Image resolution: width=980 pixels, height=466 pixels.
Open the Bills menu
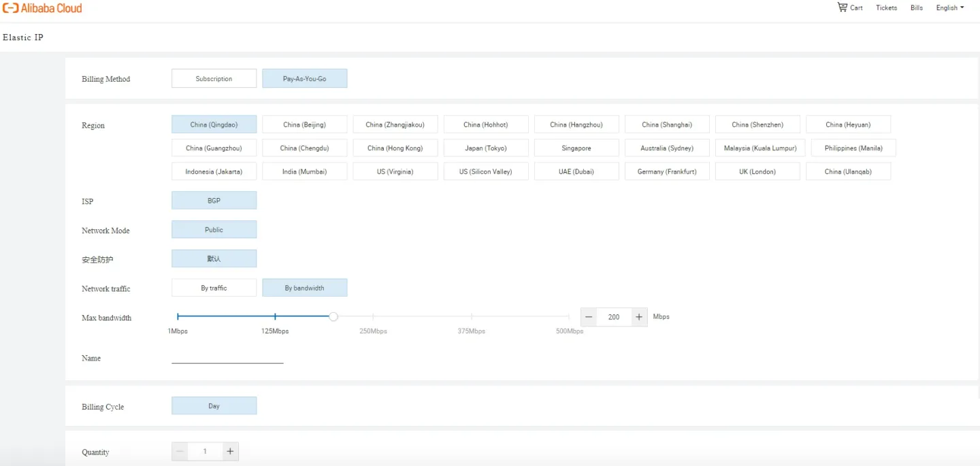tap(917, 7)
